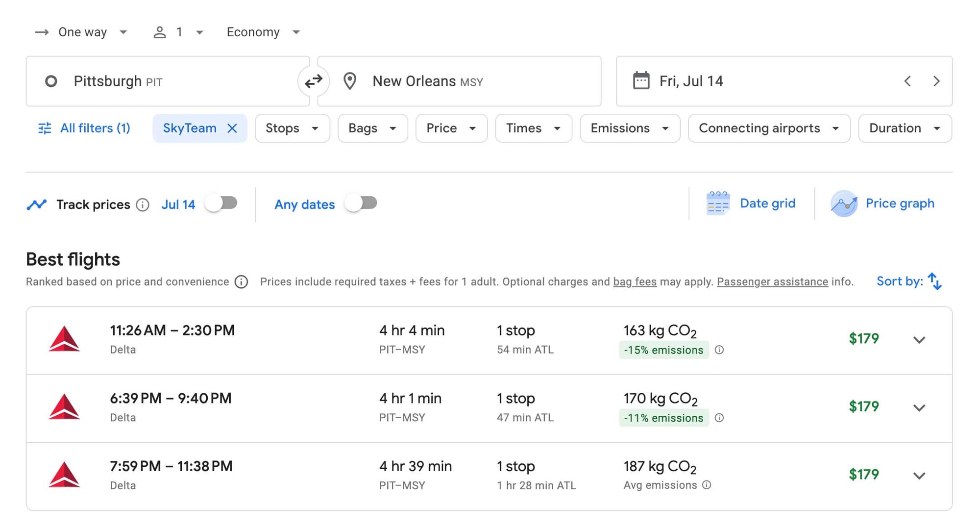Enable the Track prices toggle
Image resolution: width=980 pixels, height=531 pixels.
click(221, 202)
